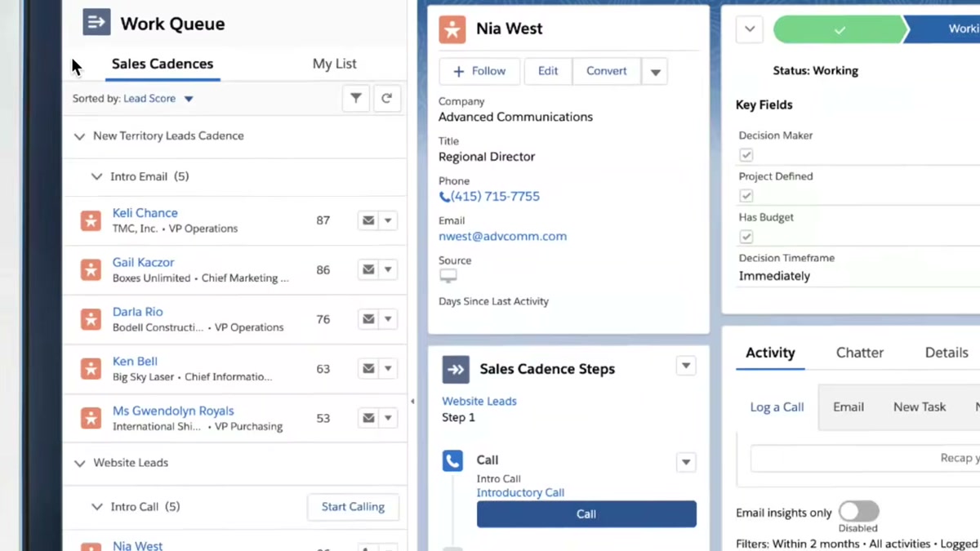Open the Introductory Call link
Viewport: 980px width, 551px height.
pos(520,493)
